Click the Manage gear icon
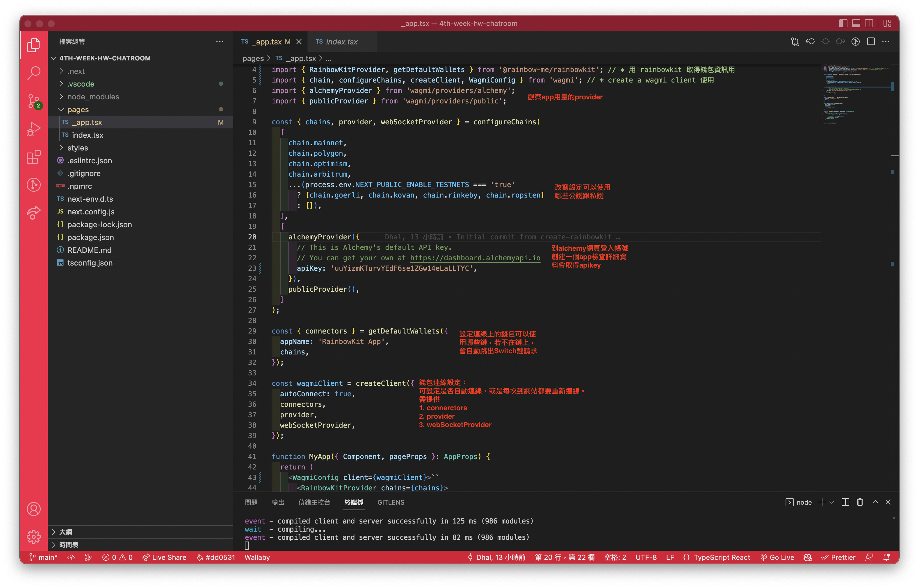919x588 pixels. point(34,537)
